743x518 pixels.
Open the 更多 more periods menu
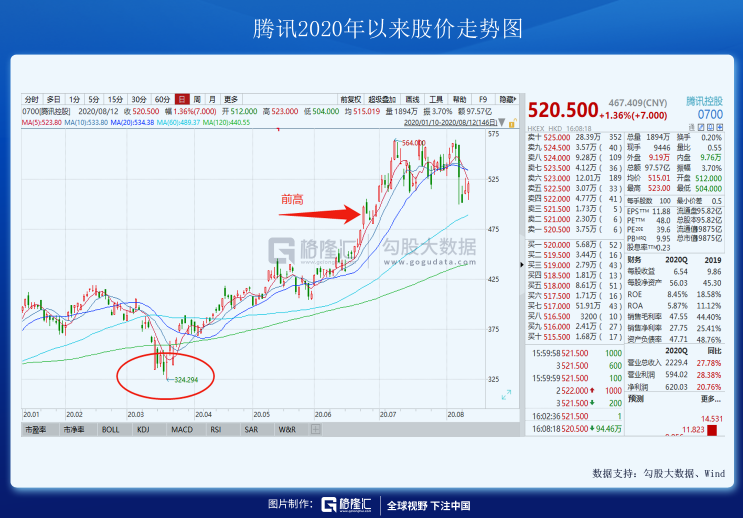pos(231,100)
